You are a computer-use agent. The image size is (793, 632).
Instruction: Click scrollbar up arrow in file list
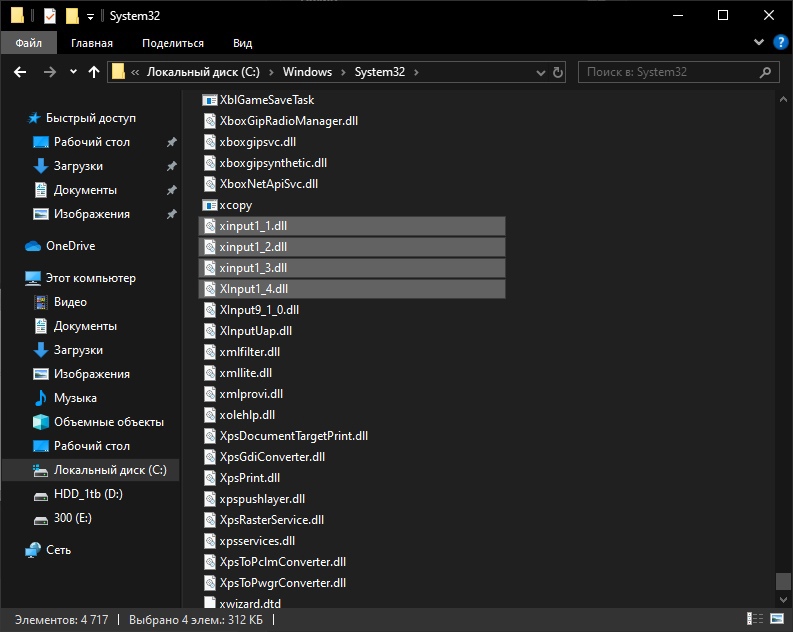click(x=783, y=100)
